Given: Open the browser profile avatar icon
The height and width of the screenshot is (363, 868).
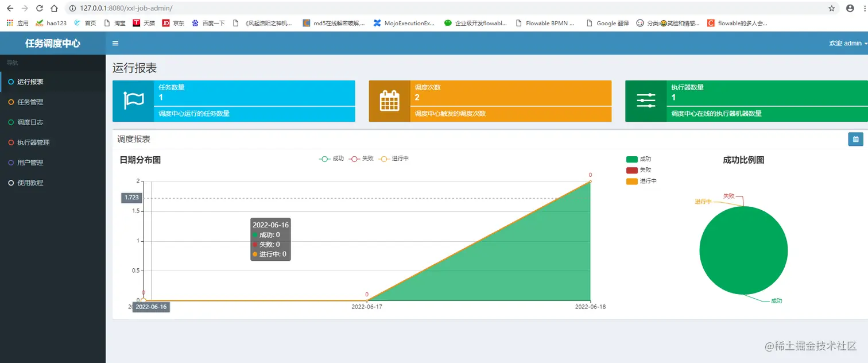Looking at the screenshot, I should coord(850,9).
